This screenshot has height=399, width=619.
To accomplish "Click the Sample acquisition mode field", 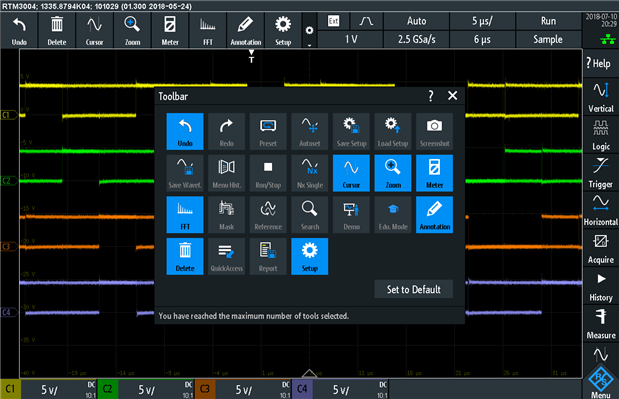I will 548,39.
